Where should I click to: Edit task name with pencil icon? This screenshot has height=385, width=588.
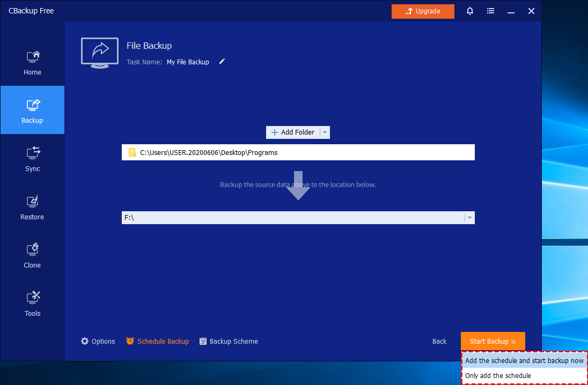point(222,62)
